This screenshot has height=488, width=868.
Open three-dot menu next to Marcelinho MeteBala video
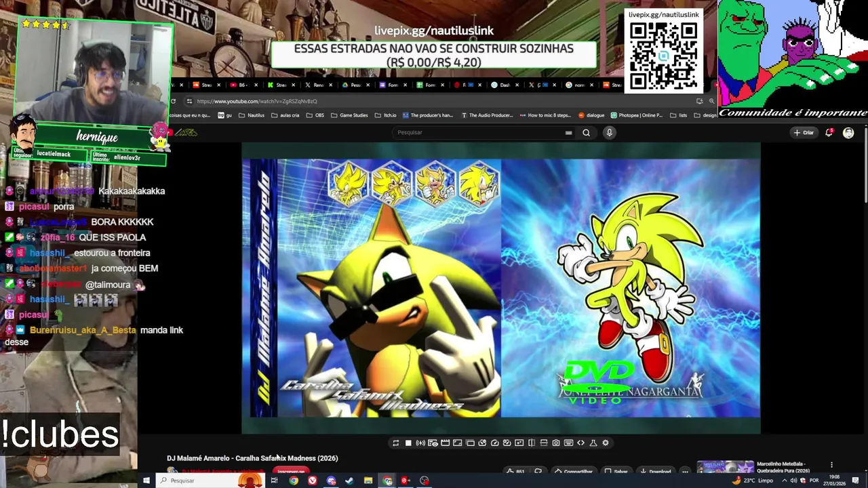point(831,465)
